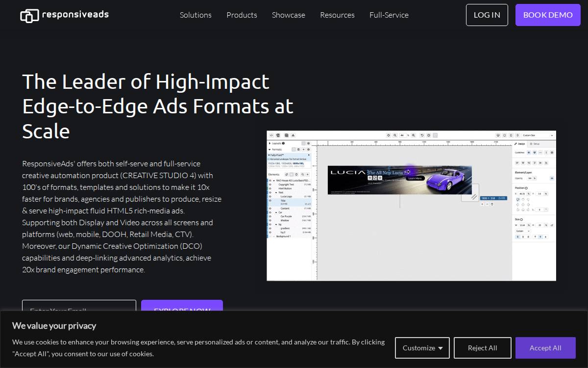Screen dimensions: 588x368
Task: Click Learn More button in Lucia ad
Action: point(415,178)
